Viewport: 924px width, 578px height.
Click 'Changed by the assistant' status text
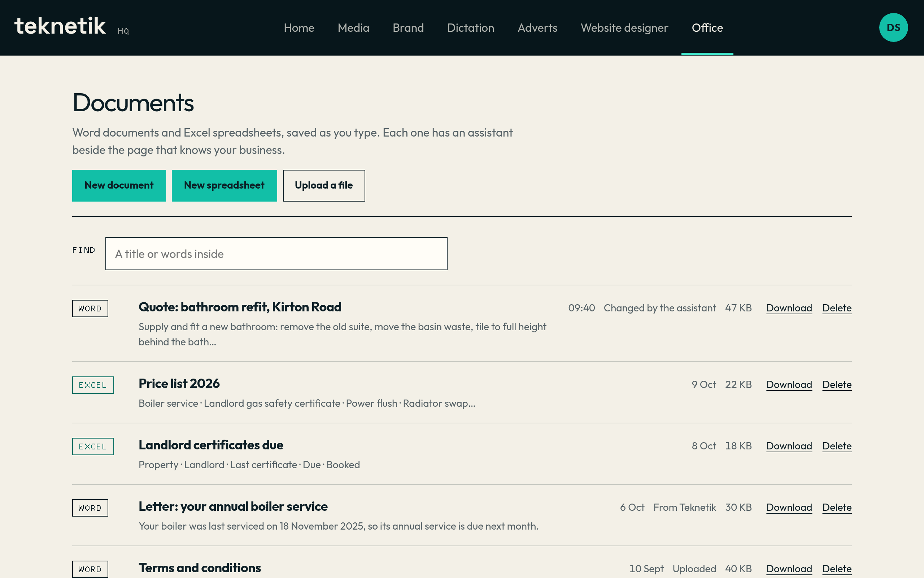[x=659, y=308]
